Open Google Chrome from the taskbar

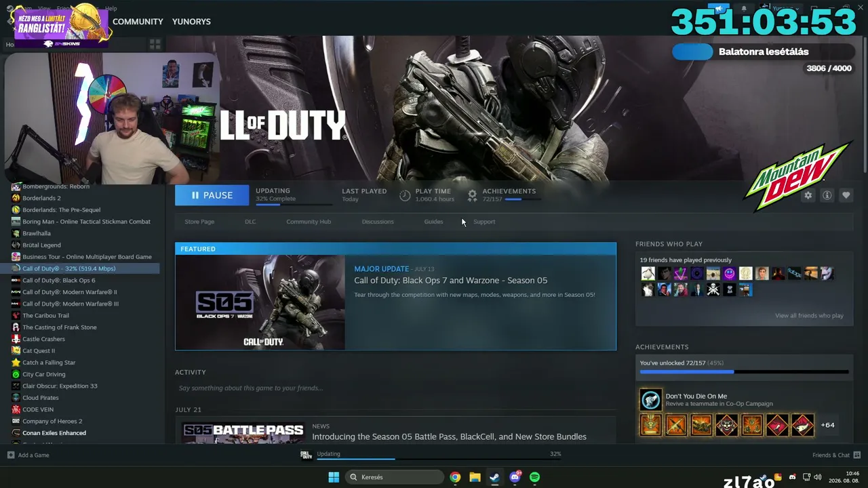[455, 477]
